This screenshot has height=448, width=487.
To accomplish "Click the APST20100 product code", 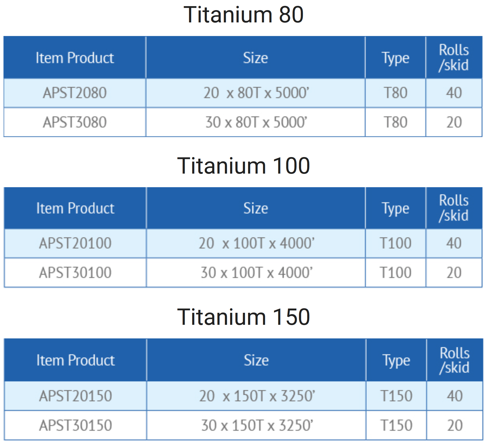I will click(x=75, y=243).
